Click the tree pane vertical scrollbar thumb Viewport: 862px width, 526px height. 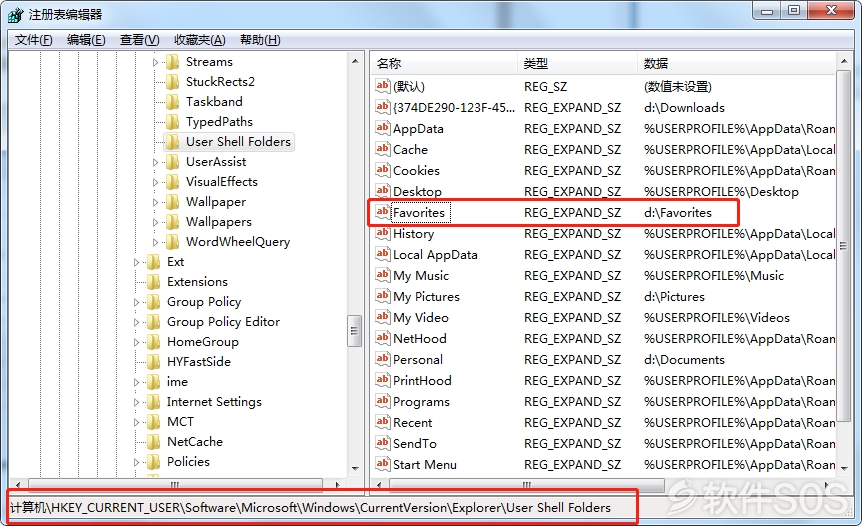(x=355, y=330)
